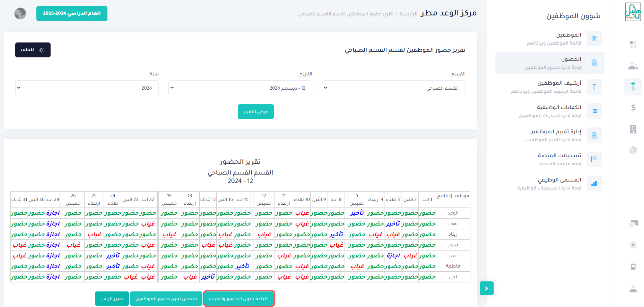The image size is (644, 307).
Task: Open the الموظفين menu item
Action: point(550,39)
